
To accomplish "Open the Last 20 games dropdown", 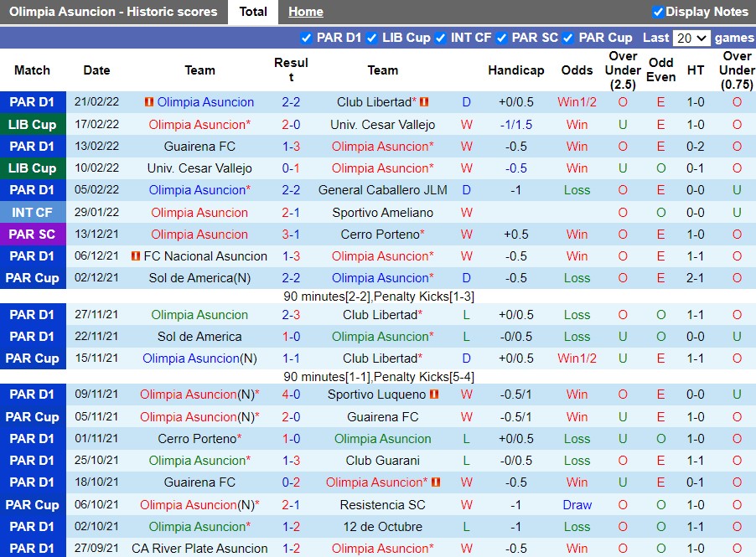I will pyautogui.click(x=691, y=38).
